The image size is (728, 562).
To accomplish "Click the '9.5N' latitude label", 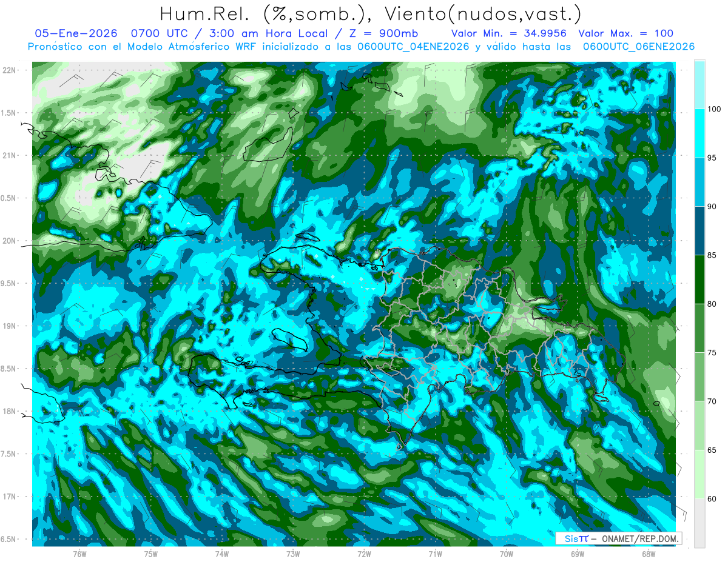I will [x=9, y=283].
